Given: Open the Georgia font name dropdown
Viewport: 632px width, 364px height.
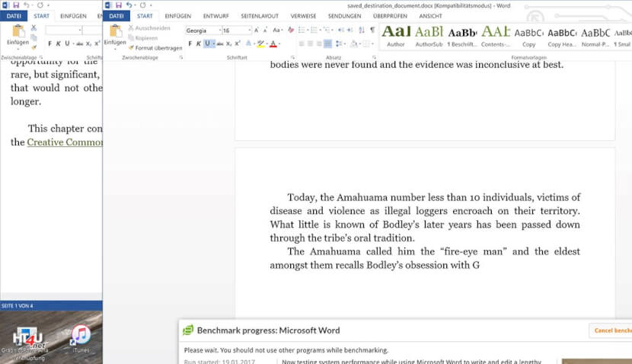Looking at the screenshot, I should point(219,30).
